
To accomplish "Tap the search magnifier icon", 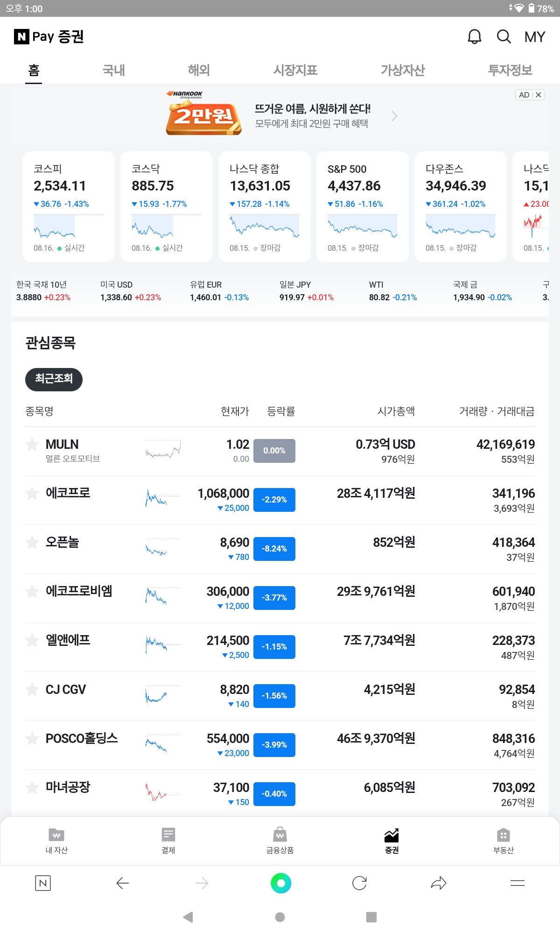I will click(504, 36).
